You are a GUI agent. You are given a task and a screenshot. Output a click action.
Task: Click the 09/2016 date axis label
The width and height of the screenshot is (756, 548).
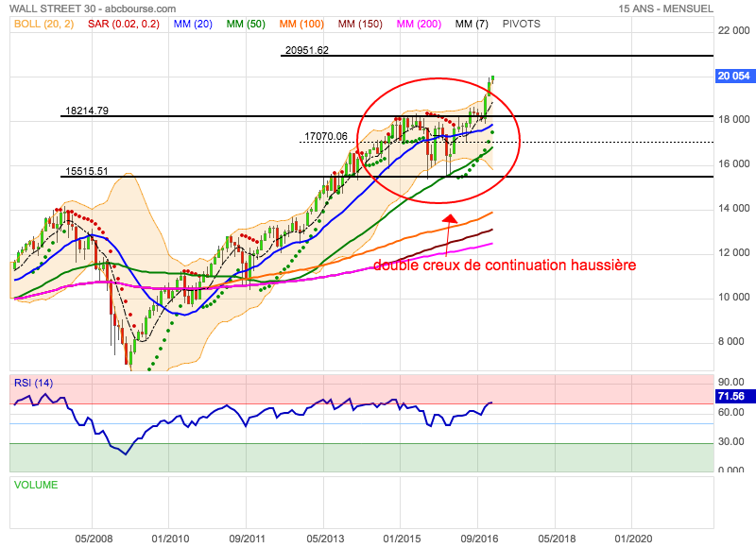[479, 539]
